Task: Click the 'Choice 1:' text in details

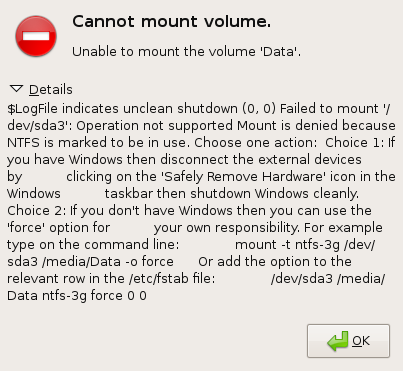Action: click(x=355, y=143)
